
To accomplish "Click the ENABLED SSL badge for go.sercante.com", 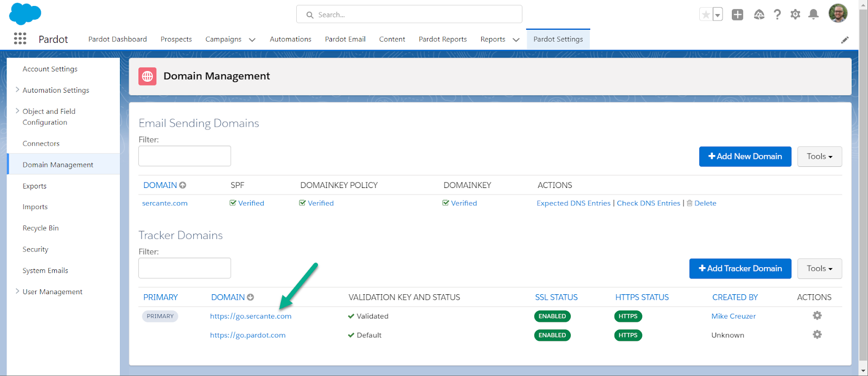I will pos(552,316).
